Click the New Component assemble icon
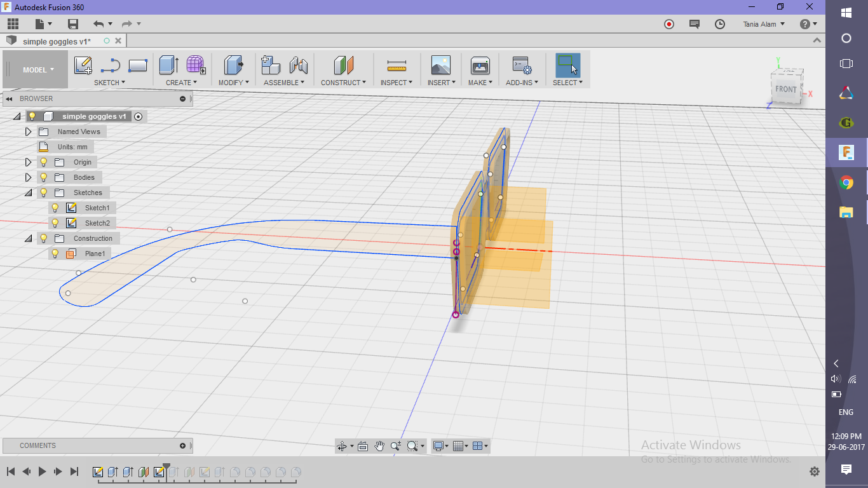868x488 pixels. tap(271, 65)
